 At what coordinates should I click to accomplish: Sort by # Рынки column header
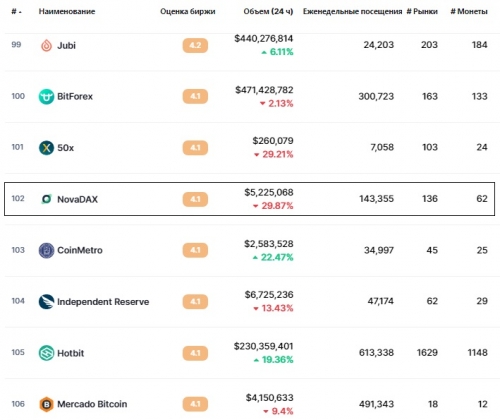click(x=422, y=11)
